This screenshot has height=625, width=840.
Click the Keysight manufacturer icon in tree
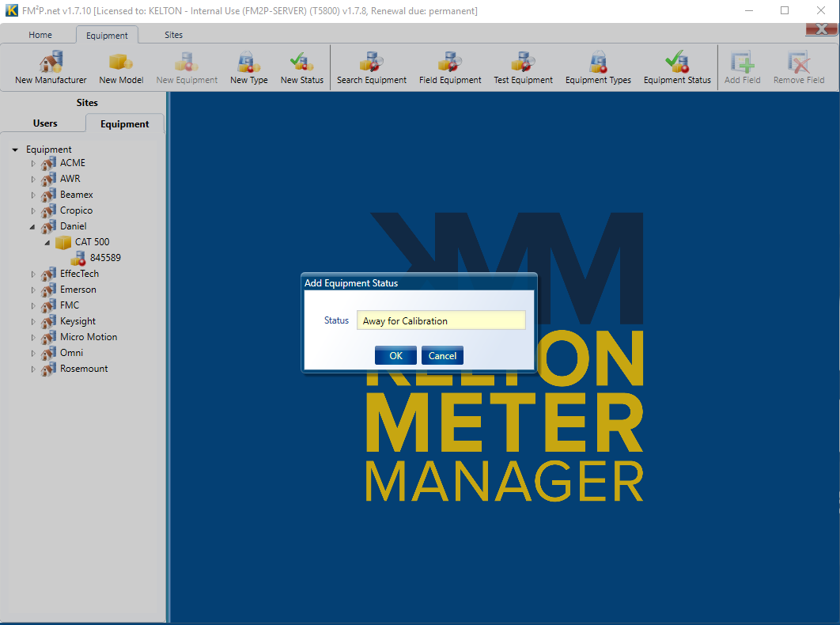(x=49, y=321)
